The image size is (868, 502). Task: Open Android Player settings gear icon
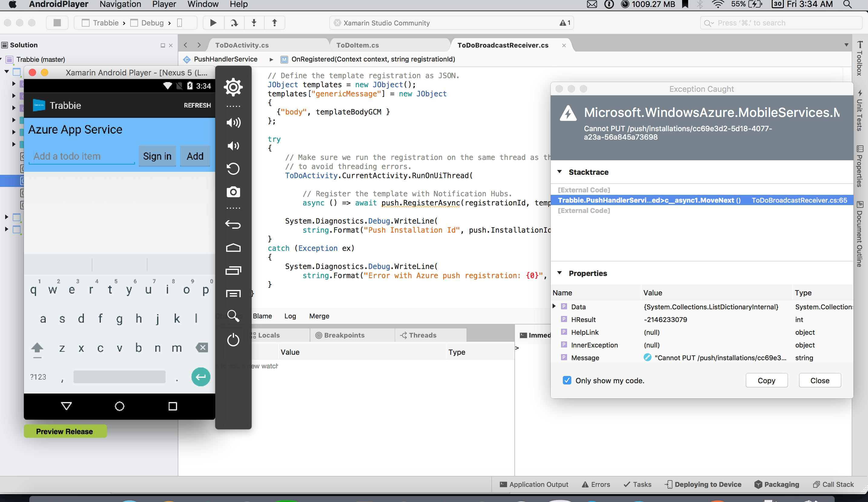coord(233,87)
